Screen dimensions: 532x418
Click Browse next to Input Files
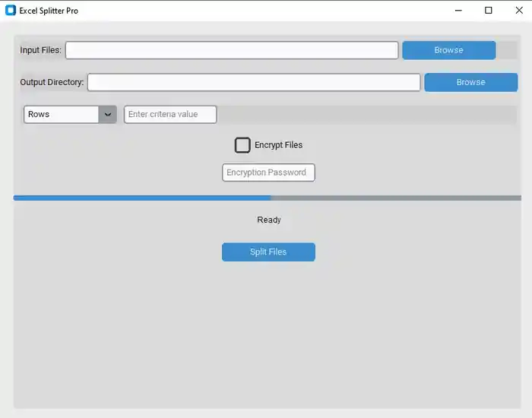[x=449, y=50]
